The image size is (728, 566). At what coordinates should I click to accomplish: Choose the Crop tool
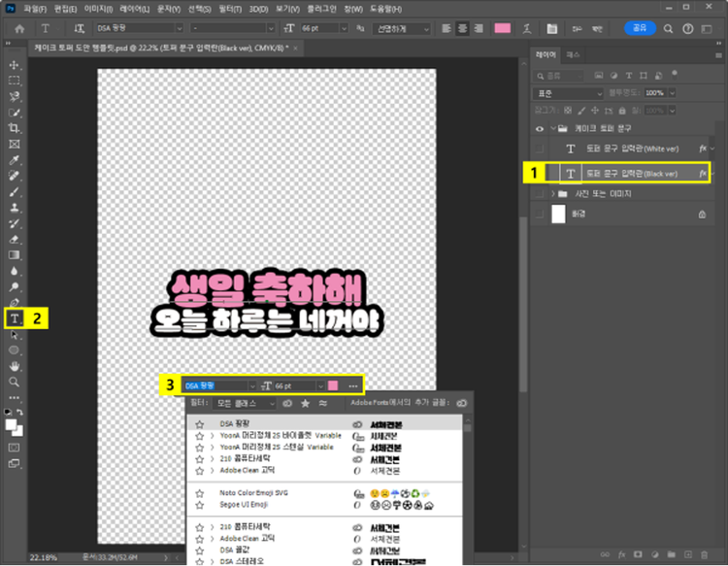pyautogui.click(x=15, y=127)
